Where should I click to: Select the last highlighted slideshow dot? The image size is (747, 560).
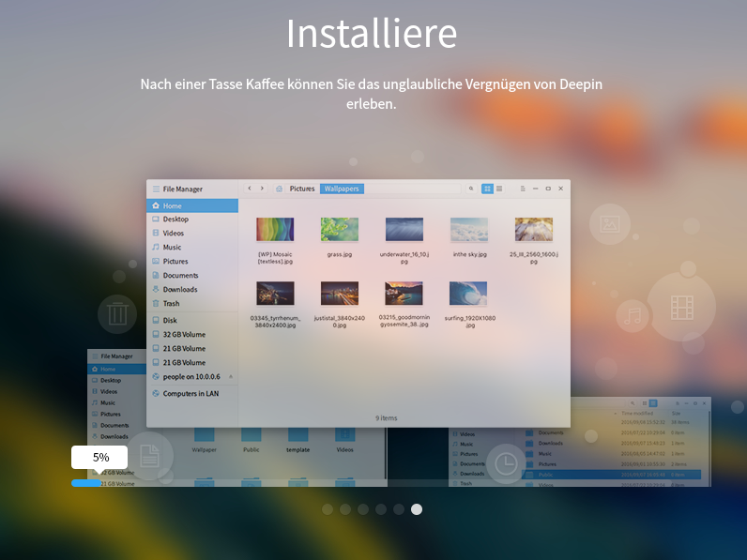pos(417,509)
